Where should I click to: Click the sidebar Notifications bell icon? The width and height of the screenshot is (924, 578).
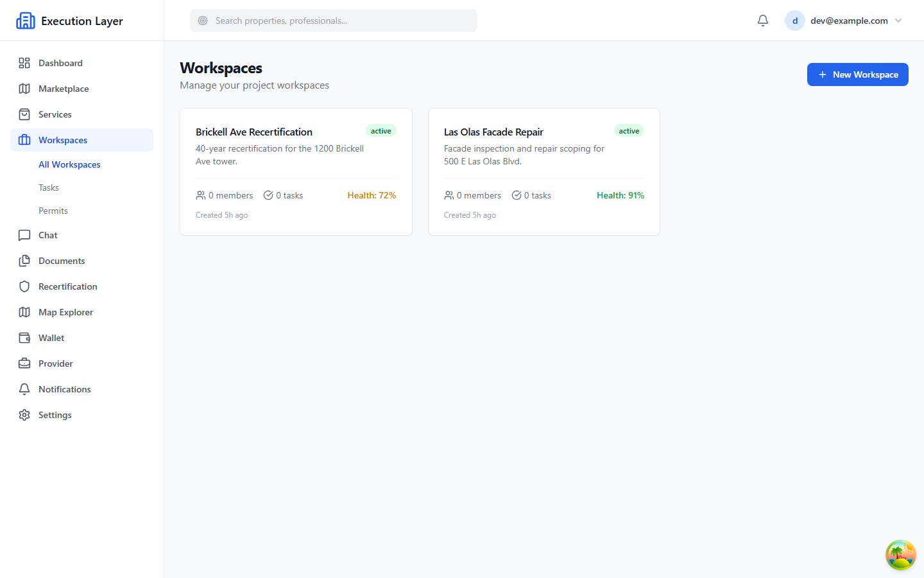click(x=24, y=389)
